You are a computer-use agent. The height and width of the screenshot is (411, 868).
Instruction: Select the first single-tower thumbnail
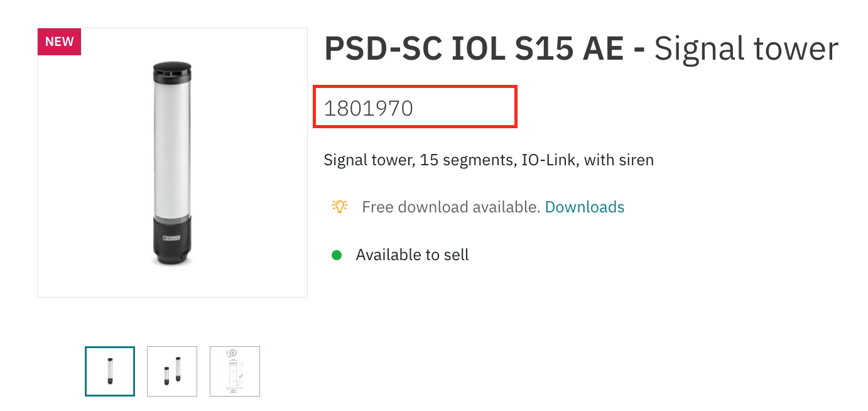pos(110,371)
